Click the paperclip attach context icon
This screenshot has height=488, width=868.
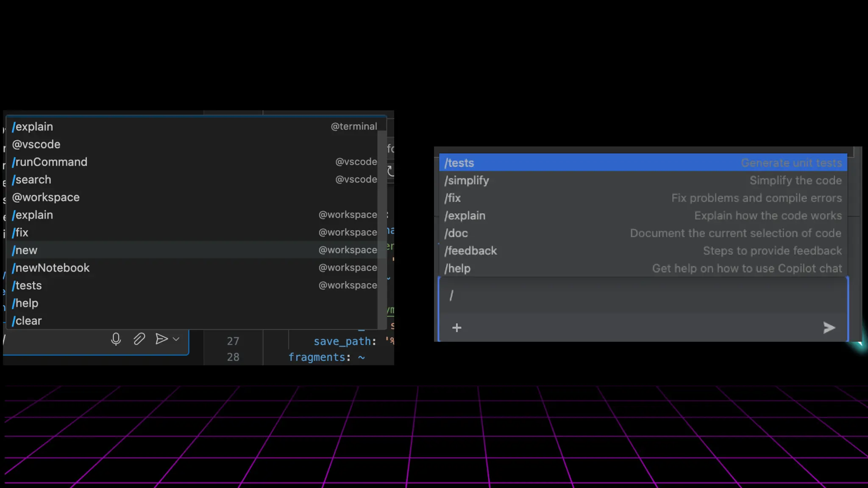tap(139, 339)
